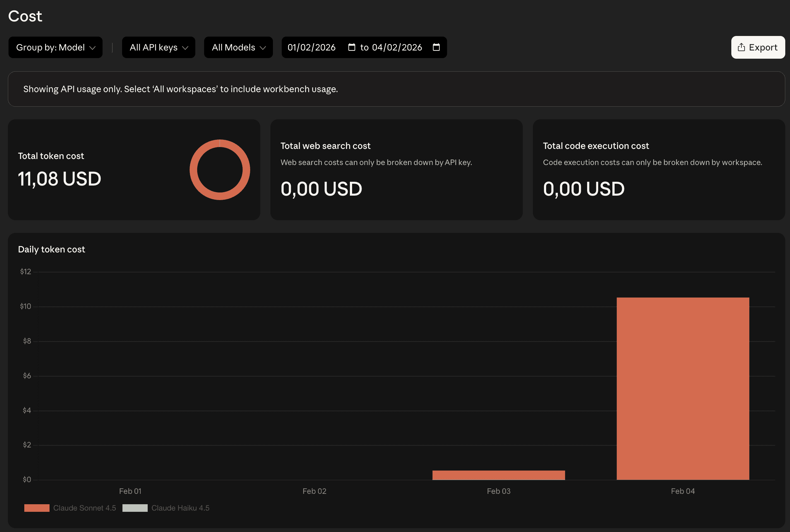Click the All Models chevron arrow

[262, 48]
